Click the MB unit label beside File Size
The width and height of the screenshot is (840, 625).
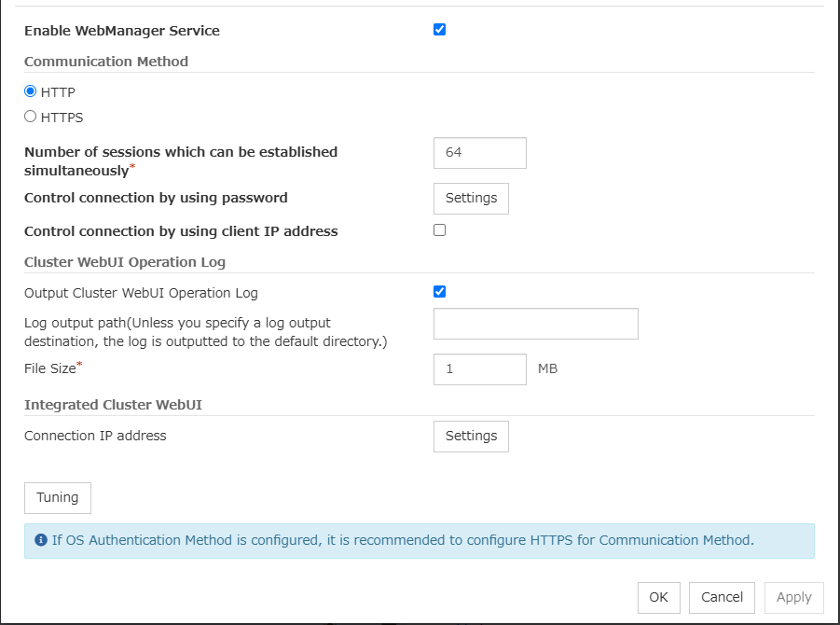[x=547, y=369]
